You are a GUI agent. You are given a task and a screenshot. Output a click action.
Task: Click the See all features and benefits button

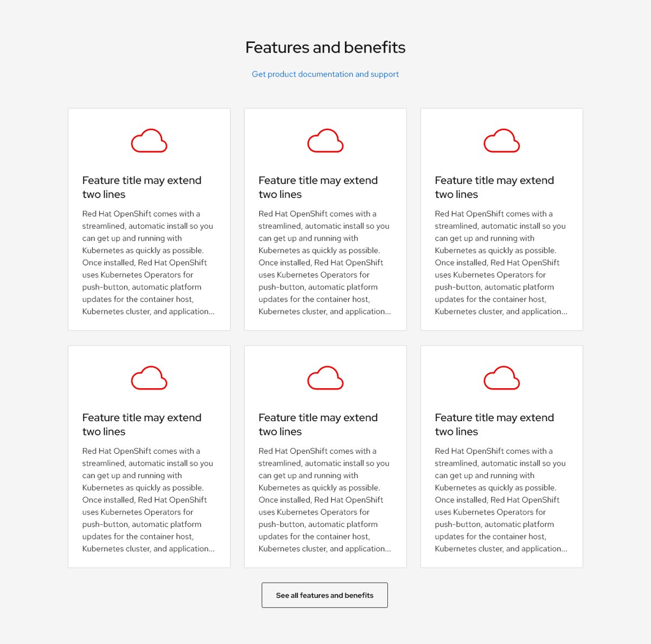(324, 595)
